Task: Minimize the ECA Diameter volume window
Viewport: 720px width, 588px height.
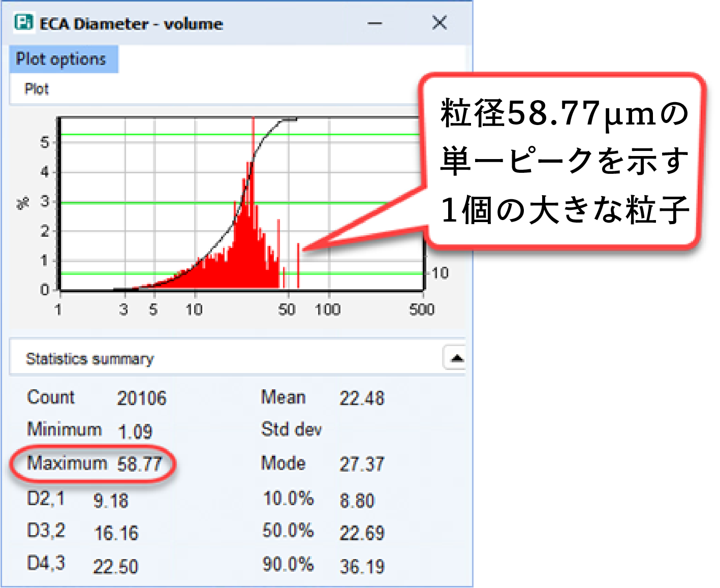Action: pos(374,23)
